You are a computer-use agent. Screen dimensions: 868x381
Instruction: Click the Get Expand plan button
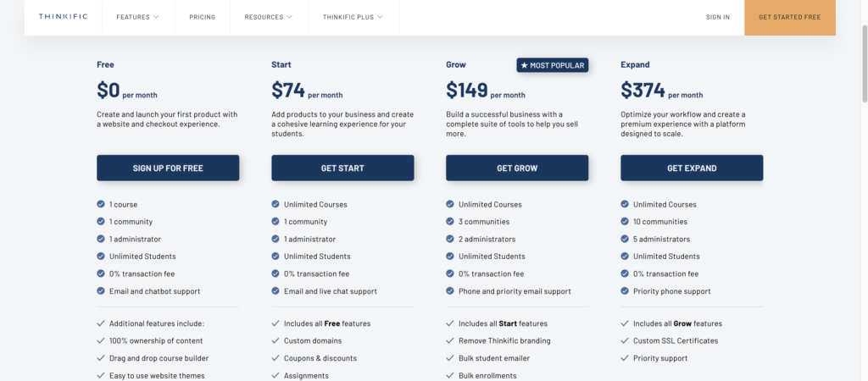[x=692, y=168]
